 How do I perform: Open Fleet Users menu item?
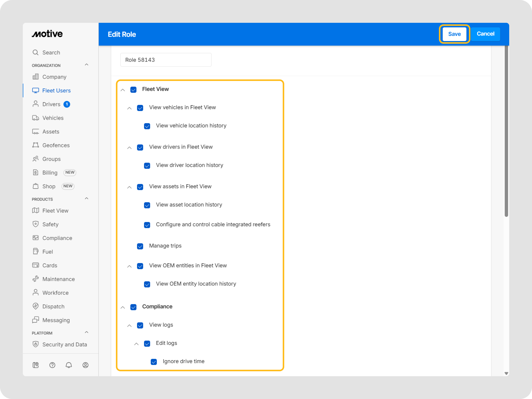(56, 91)
